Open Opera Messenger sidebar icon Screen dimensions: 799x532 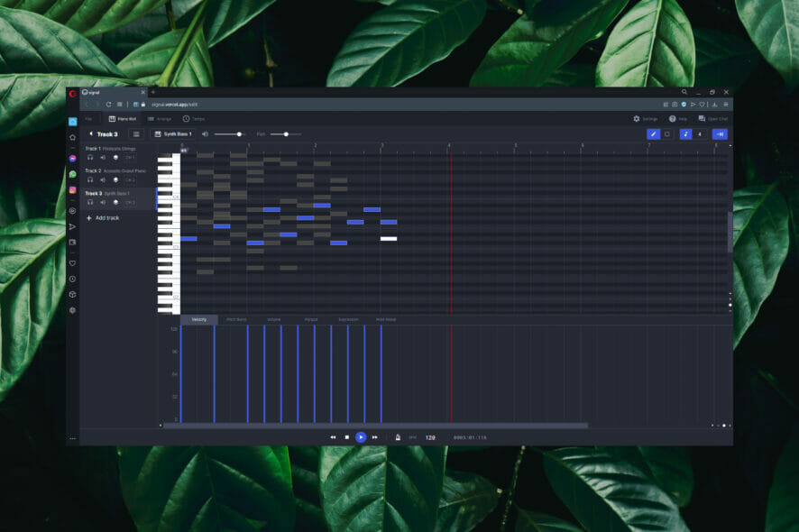point(73,159)
